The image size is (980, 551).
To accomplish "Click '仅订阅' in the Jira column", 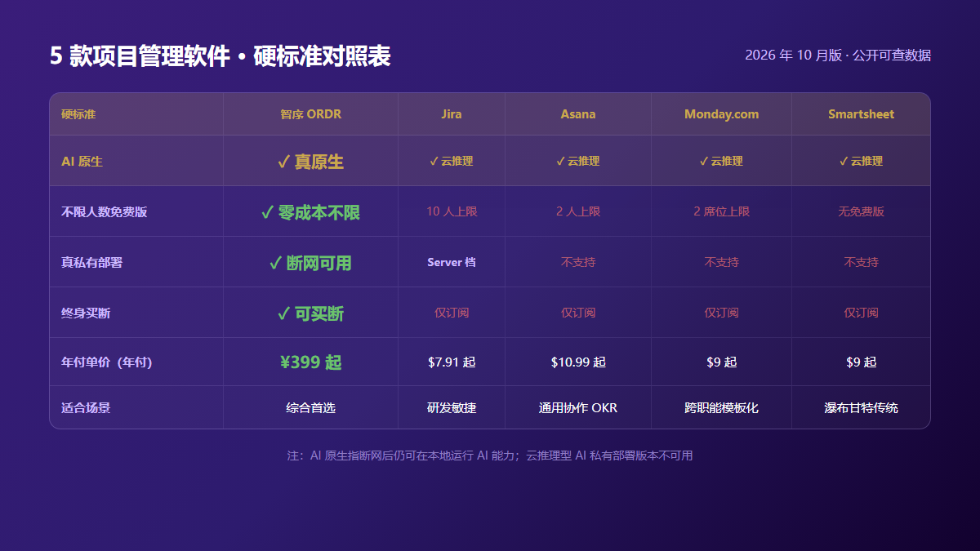I will point(452,313).
